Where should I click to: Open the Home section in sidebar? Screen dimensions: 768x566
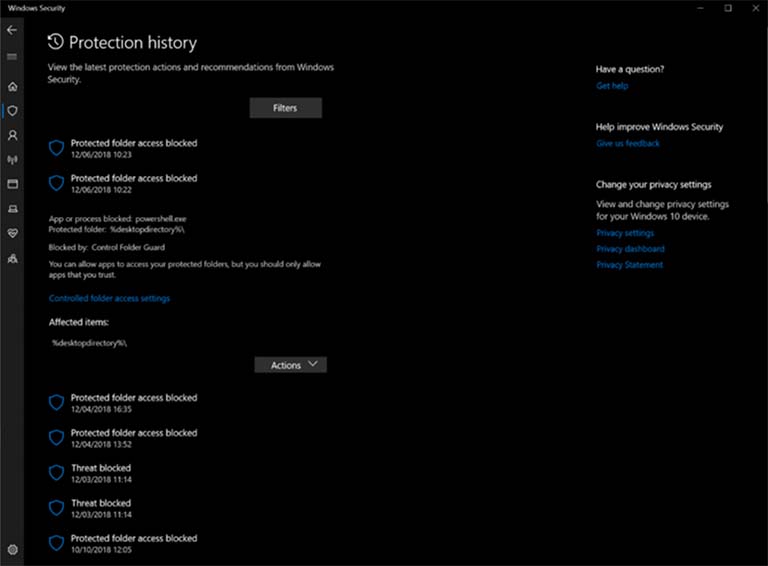pyautogui.click(x=12, y=87)
